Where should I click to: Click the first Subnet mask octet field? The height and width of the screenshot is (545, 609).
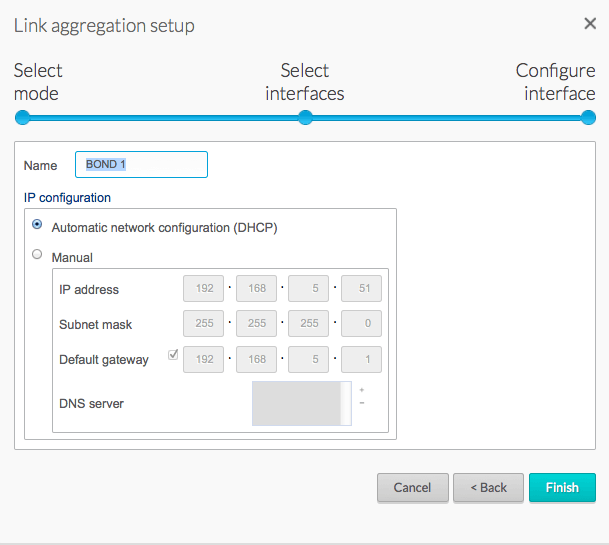203,324
